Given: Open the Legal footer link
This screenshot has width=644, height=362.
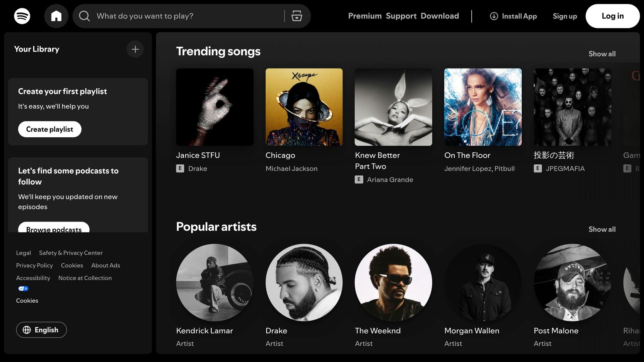Looking at the screenshot, I should coord(24,253).
